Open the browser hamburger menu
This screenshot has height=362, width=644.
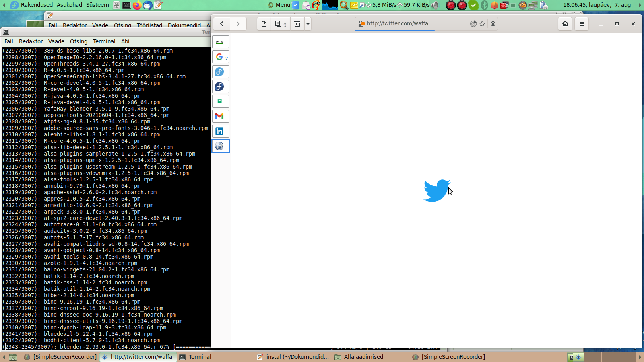coord(582,24)
